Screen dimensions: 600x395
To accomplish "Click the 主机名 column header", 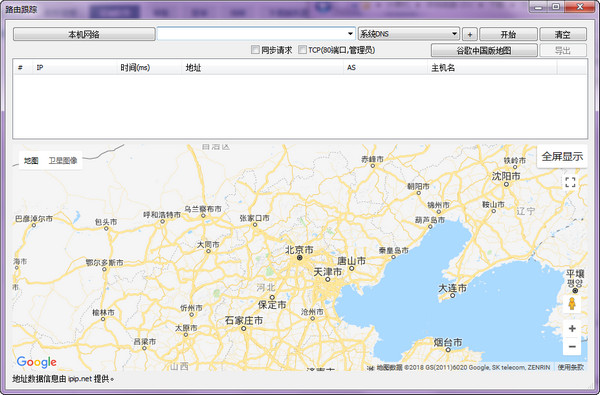I will tap(492, 68).
